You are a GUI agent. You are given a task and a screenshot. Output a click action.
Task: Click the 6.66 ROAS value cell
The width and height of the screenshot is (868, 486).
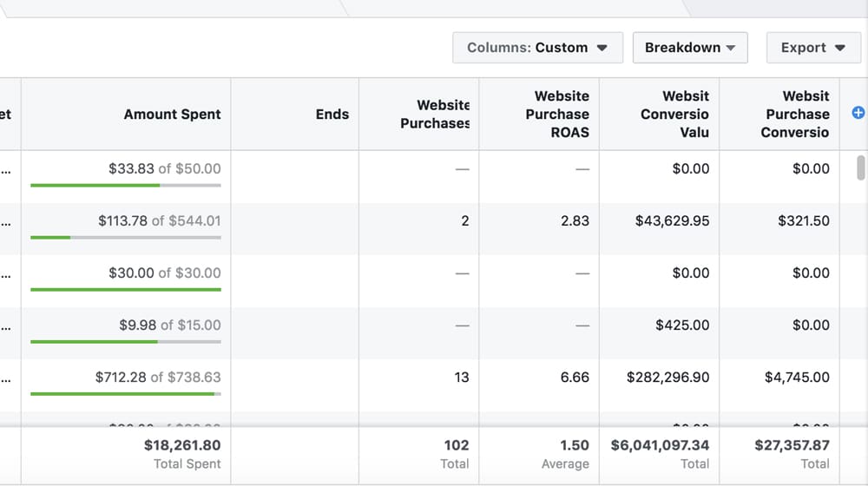tap(575, 378)
